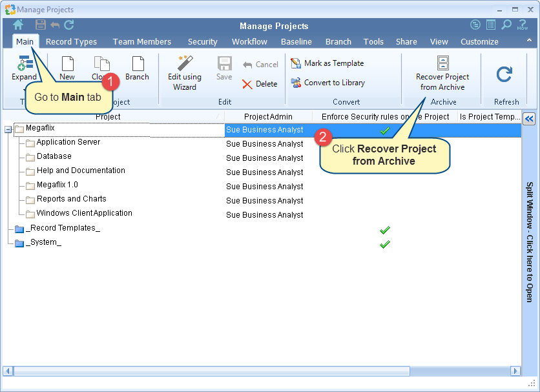Select Reports and Charts project
Screen dimensions: 540x392
(x=72, y=199)
